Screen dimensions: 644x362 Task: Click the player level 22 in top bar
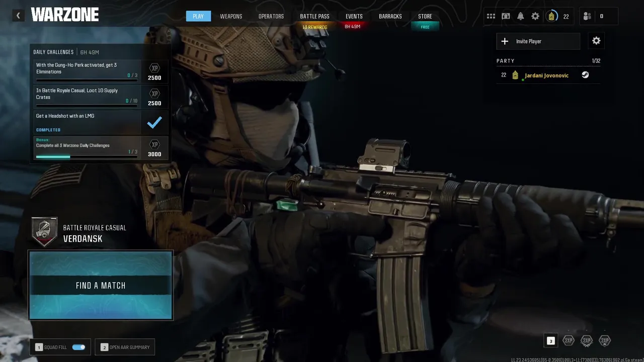566,17
